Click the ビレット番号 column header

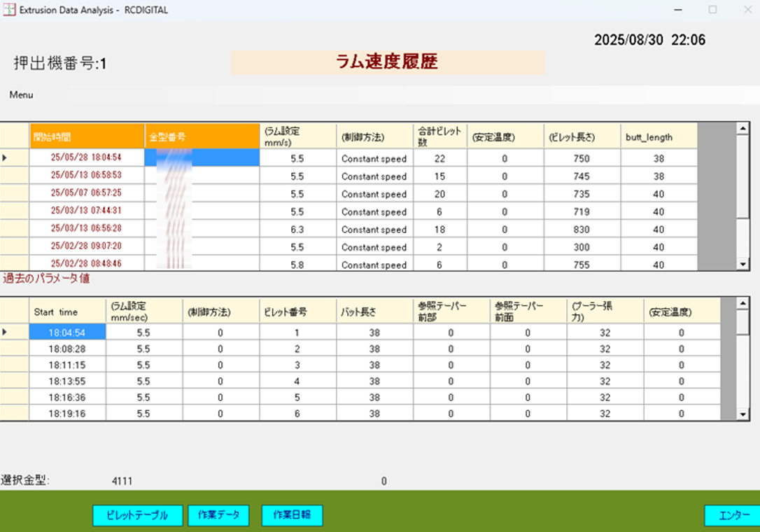297,311
